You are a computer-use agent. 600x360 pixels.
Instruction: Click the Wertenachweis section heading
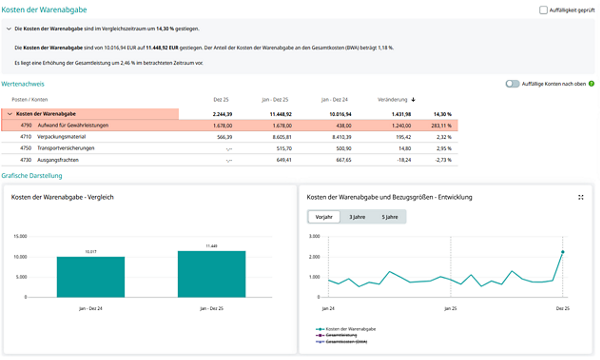[23, 84]
